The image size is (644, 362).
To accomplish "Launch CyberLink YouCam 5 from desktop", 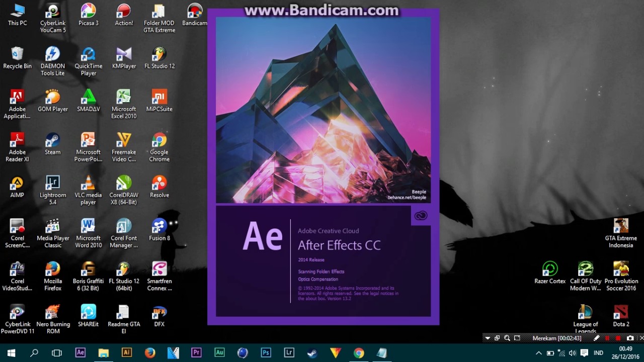I will coord(53,19).
